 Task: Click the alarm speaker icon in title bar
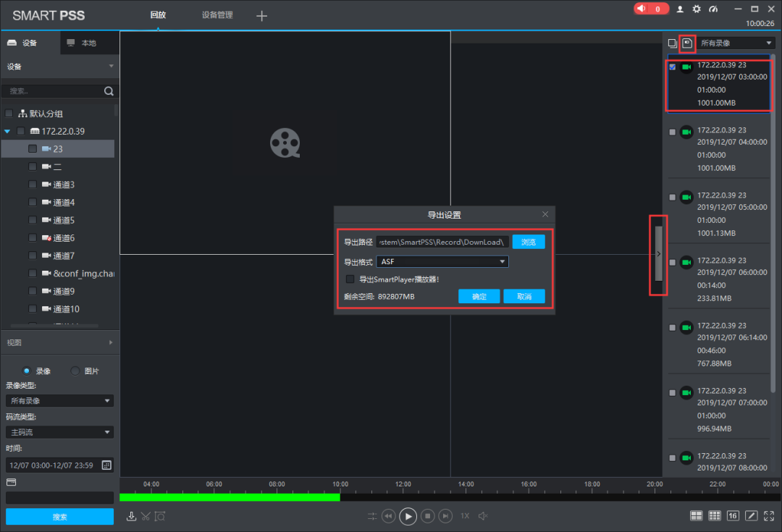(641, 9)
